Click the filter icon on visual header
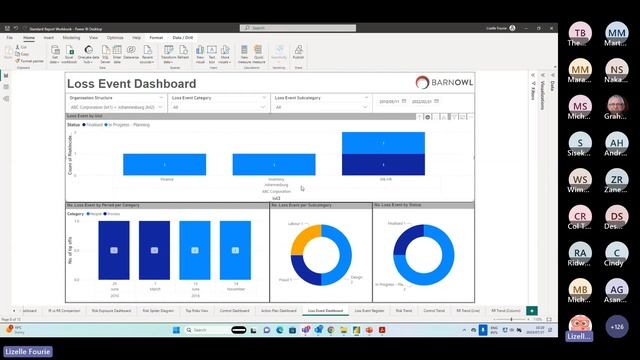The image size is (640, 360). click(x=454, y=117)
